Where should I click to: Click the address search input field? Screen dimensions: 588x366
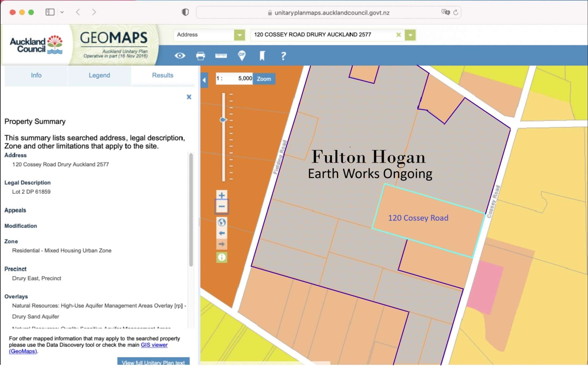(323, 35)
